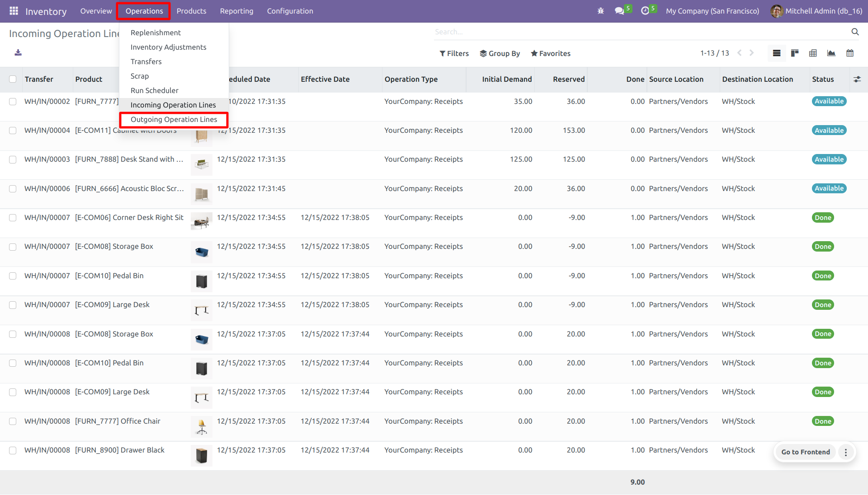Check the WH/IN/00003 Desk Stand row checkbox
The width and height of the screenshot is (868, 495).
point(13,159)
